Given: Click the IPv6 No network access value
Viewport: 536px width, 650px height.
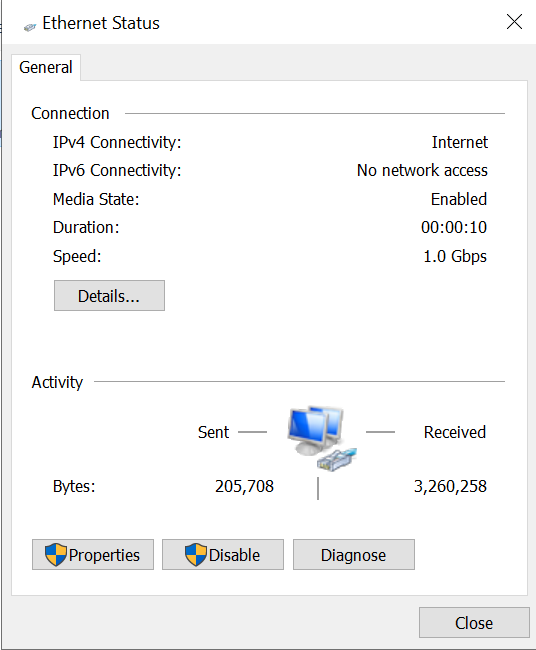Looking at the screenshot, I should click(x=422, y=170).
